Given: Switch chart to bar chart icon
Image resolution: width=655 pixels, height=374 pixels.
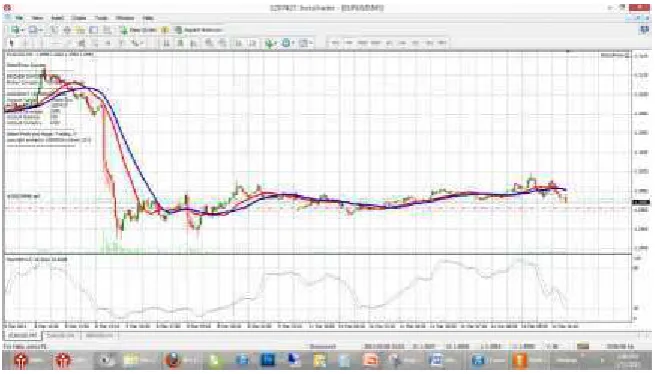Looking at the screenshot, I should [166, 43].
